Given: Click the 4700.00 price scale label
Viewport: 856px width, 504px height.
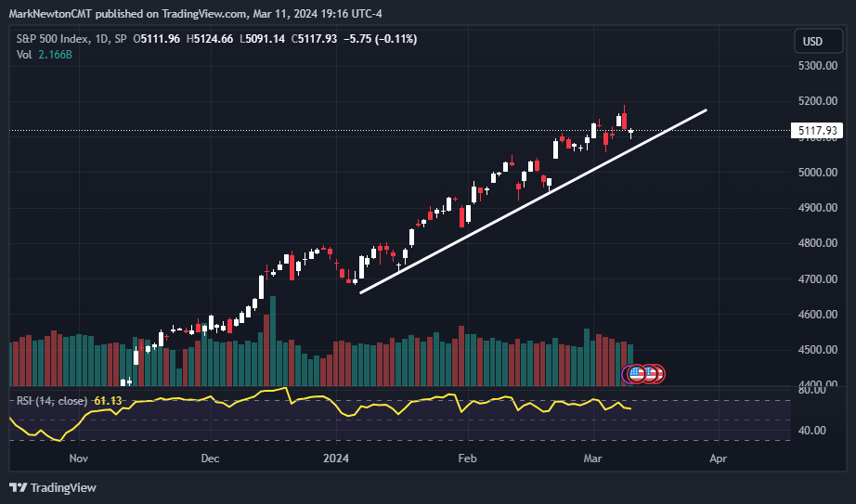Looking at the screenshot, I should (x=818, y=279).
